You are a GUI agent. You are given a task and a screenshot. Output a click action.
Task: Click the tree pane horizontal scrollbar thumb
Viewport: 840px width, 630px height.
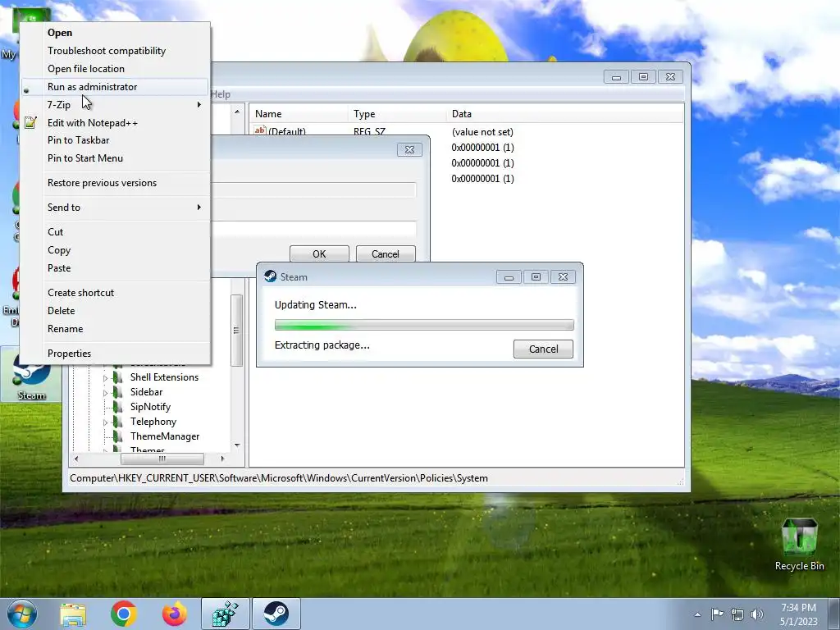[162, 459]
